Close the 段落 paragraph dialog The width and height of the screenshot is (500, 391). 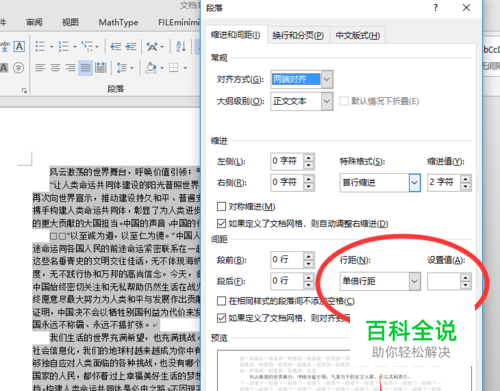[x=466, y=8]
